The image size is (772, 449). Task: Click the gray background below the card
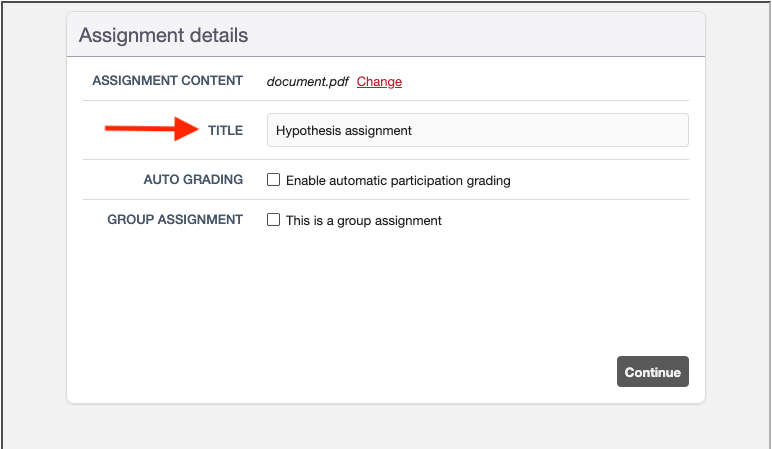(x=386, y=427)
